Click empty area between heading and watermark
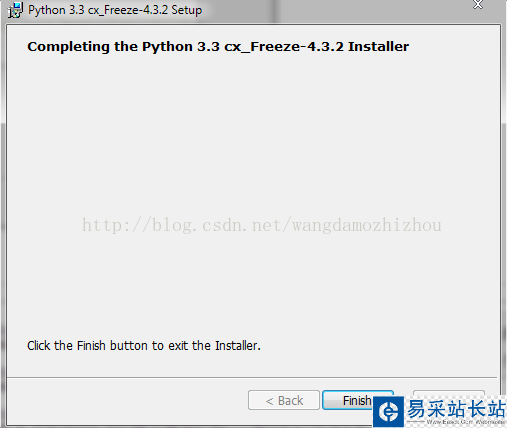Screen dimensions: 507x428 click(253, 133)
